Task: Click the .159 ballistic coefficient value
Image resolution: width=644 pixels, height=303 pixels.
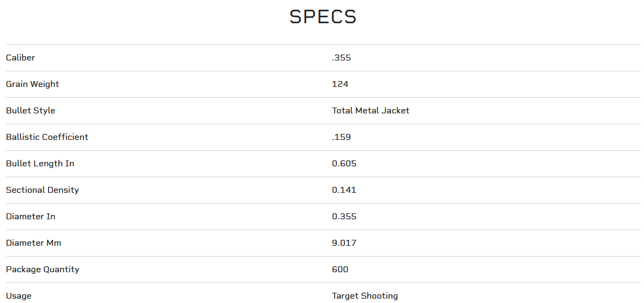Action: (x=341, y=137)
